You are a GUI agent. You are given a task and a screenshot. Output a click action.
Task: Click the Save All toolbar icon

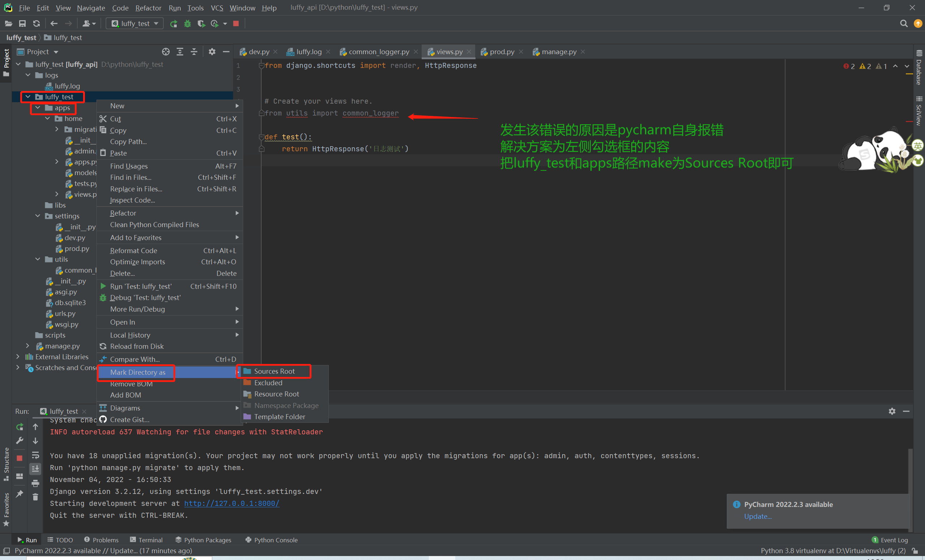pos(22,23)
